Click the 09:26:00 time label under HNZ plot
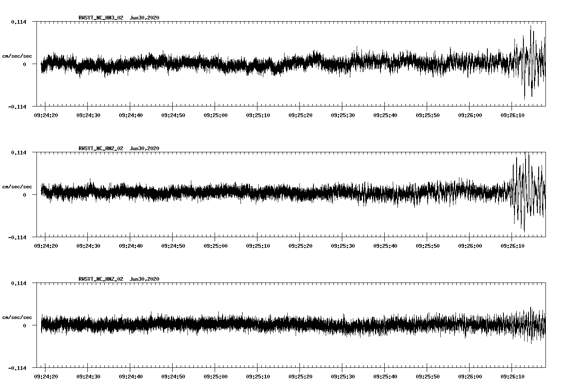The width and height of the screenshot is (576, 392). pos(470,376)
